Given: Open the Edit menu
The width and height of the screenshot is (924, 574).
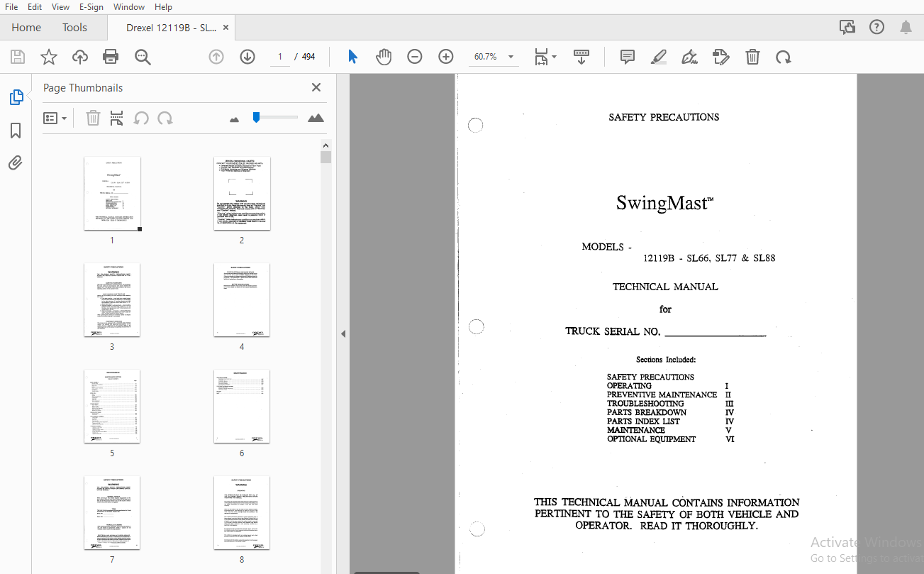Looking at the screenshot, I should tap(35, 7).
